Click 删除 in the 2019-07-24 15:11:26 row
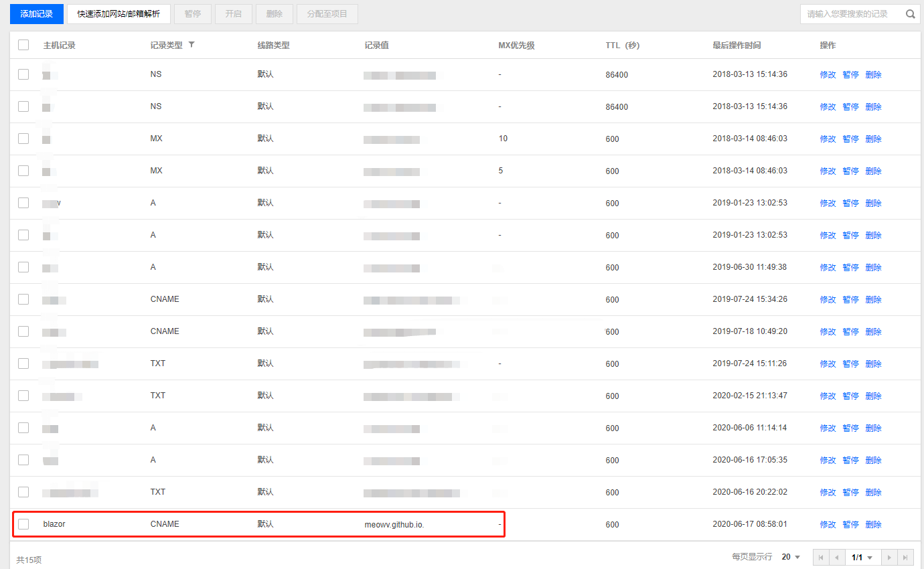 click(x=874, y=364)
